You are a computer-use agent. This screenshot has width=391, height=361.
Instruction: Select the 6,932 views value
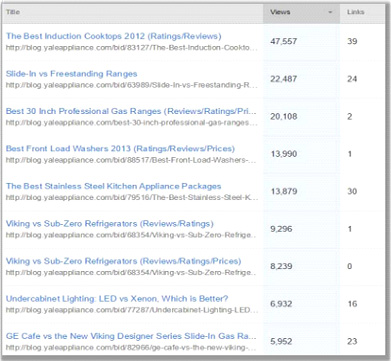281,304
